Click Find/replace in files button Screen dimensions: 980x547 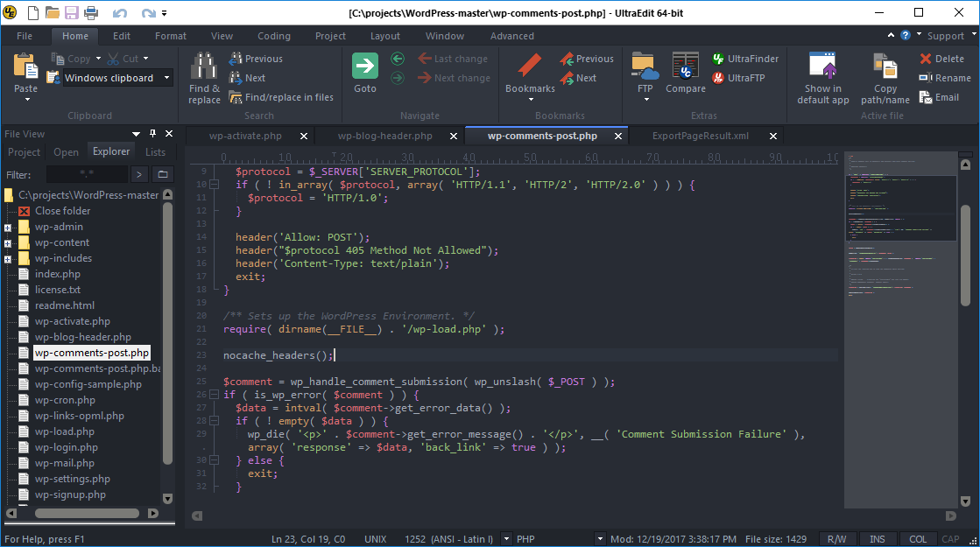pyautogui.click(x=282, y=97)
